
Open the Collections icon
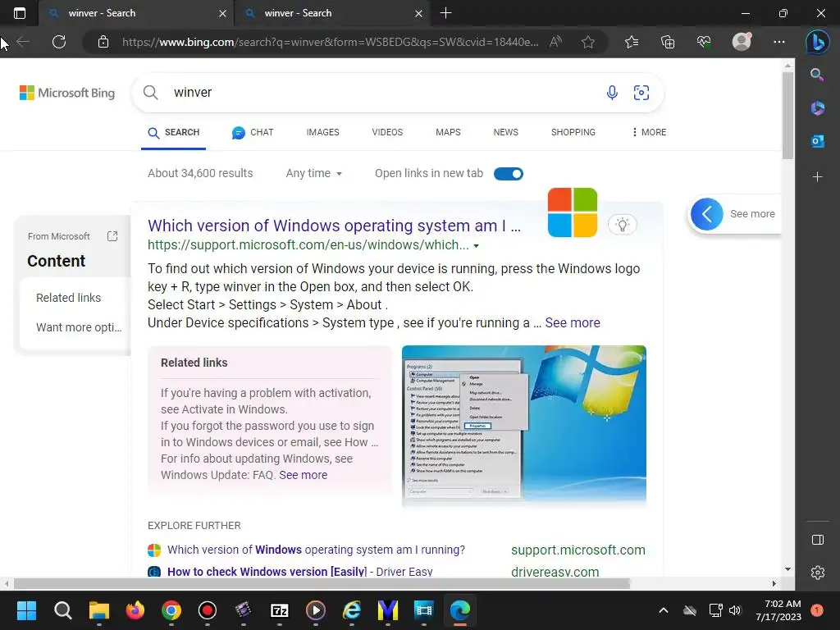pyautogui.click(x=668, y=42)
